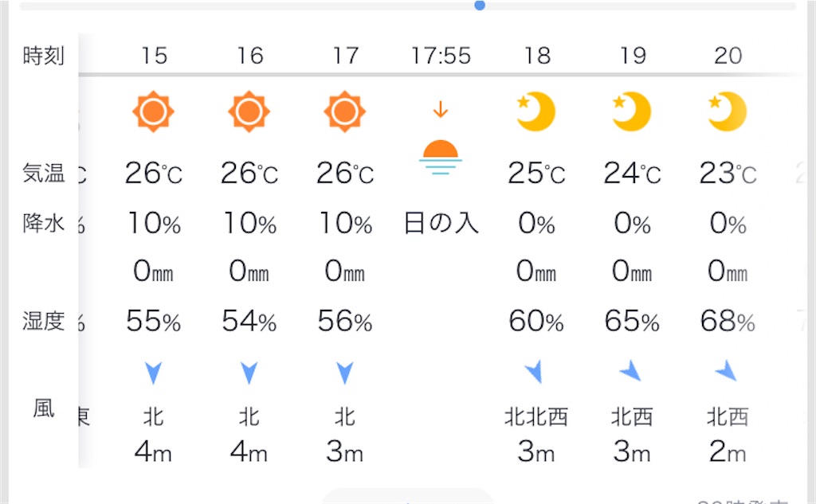Screen dimensions: 816x504
Task: Click the 湿度 row label
Action: point(44,321)
